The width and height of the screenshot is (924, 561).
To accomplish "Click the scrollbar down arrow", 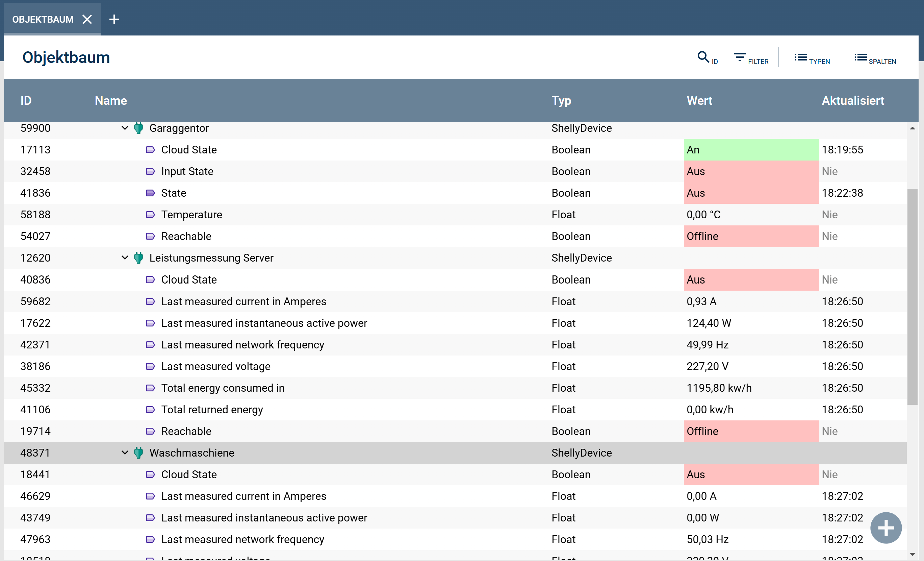I will click(x=912, y=554).
